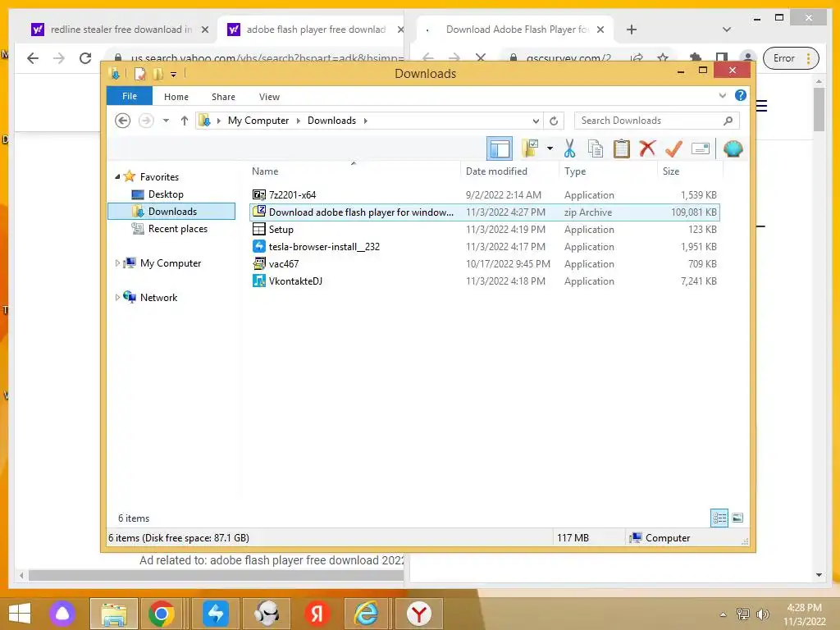Screen dimensions: 840x630
Task: Switch to Large icons view in status bar
Action: 737,518
